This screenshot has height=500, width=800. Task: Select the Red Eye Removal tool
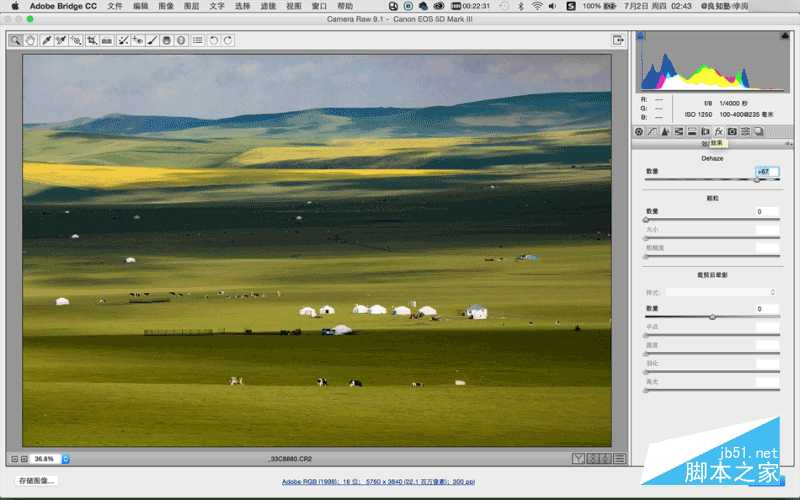[138, 40]
